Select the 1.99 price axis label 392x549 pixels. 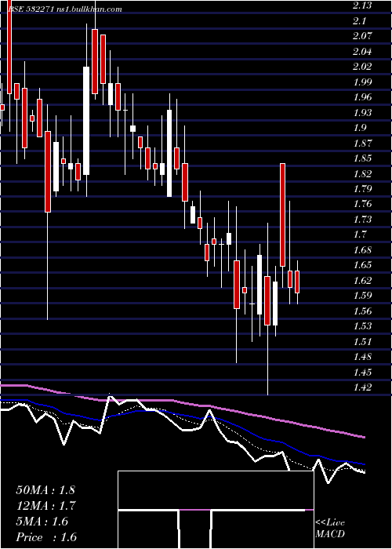tap(362, 82)
